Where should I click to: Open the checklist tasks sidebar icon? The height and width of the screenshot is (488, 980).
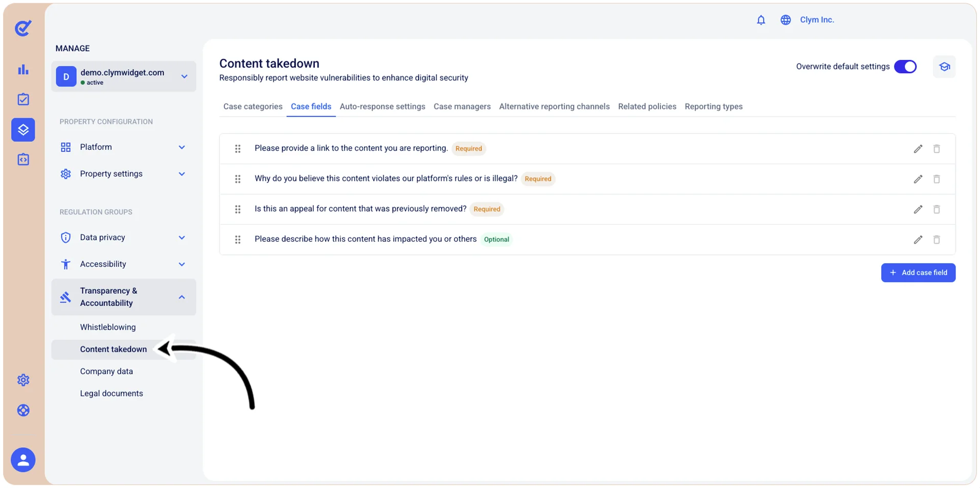click(23, 100)
